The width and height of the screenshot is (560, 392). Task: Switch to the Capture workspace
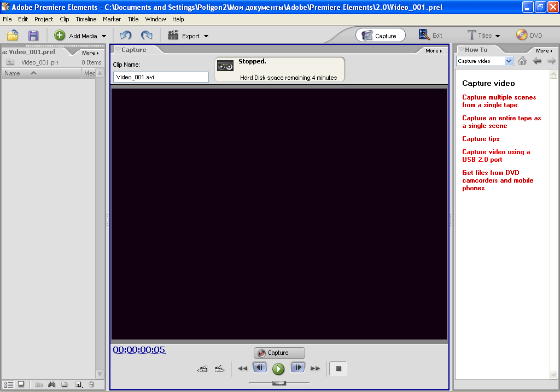[x=381, y=36]
